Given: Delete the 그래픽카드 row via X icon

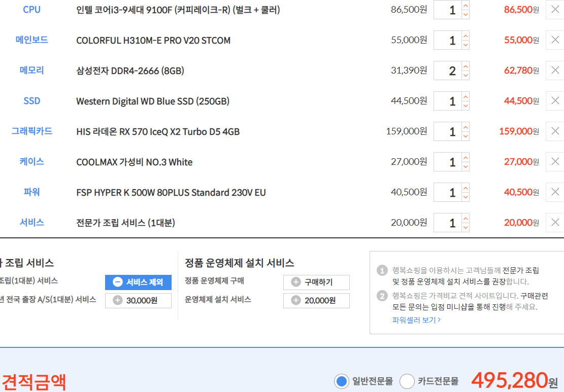Looking at the screenshot, I should point(555,131).
